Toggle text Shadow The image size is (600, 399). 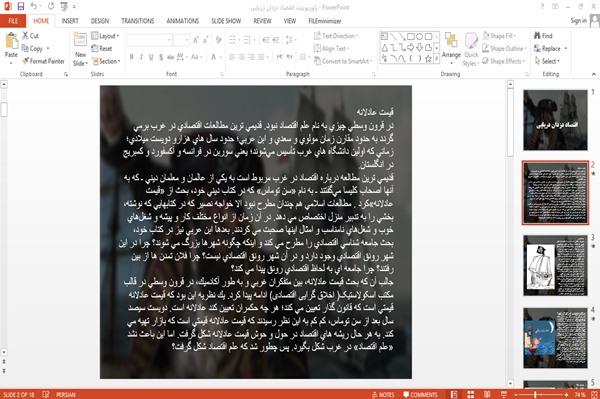161,57
